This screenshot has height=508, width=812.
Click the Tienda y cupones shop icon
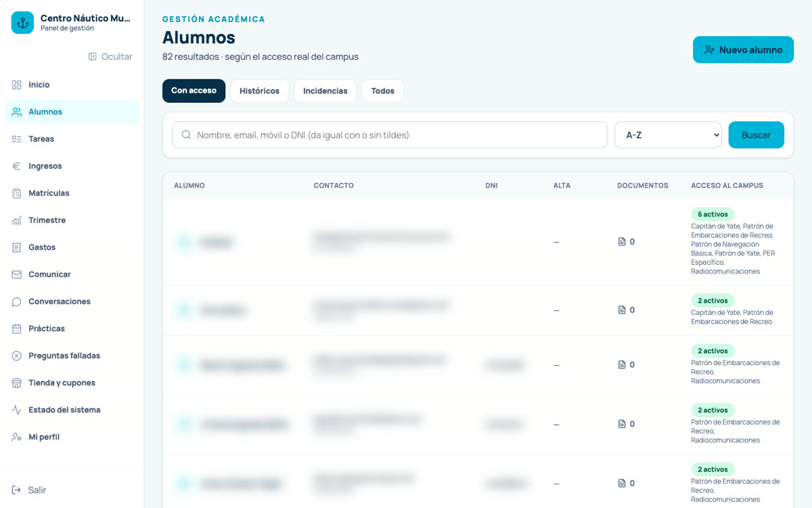coord(17,383)
